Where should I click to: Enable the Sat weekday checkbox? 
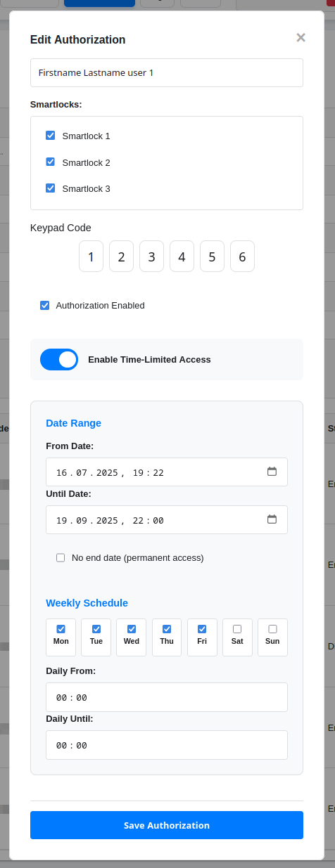237,629
